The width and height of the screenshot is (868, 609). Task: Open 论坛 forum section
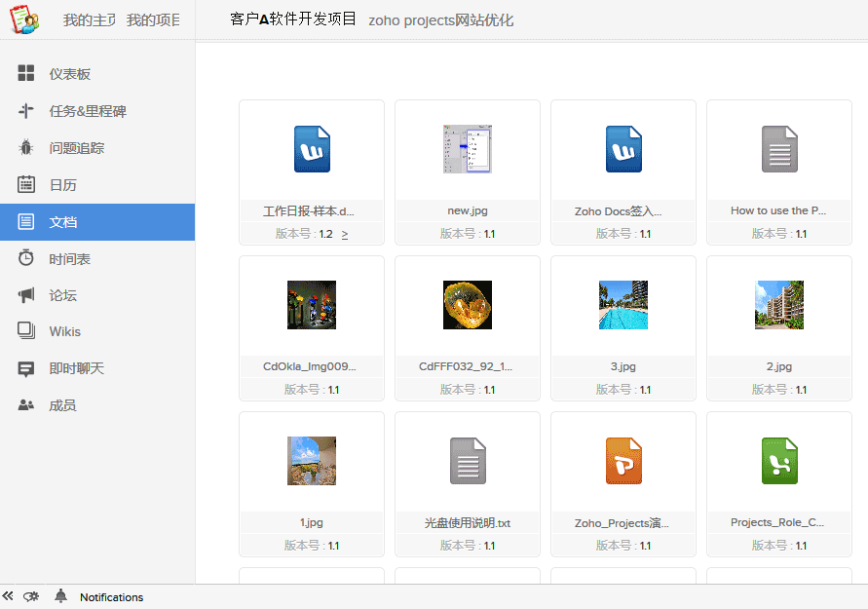pos(62,296)
